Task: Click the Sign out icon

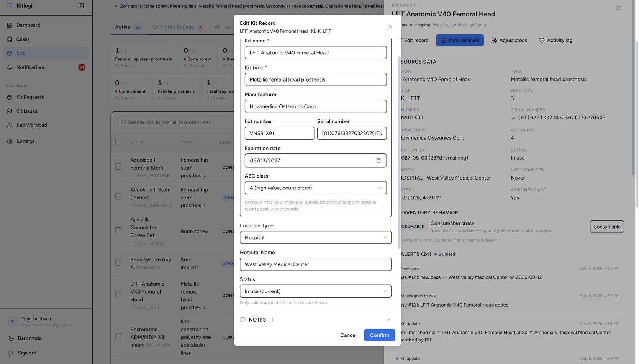Action: [11, 353]
